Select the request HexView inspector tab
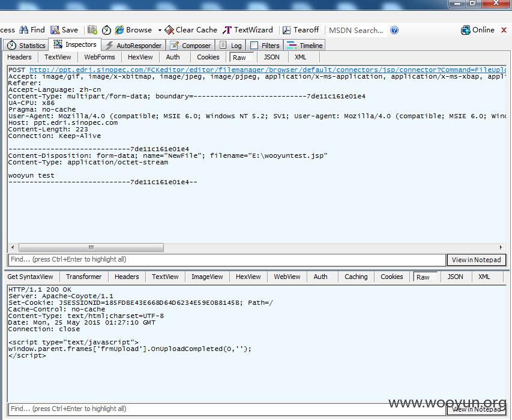This screenshot has width=512, height=420. 140,57
